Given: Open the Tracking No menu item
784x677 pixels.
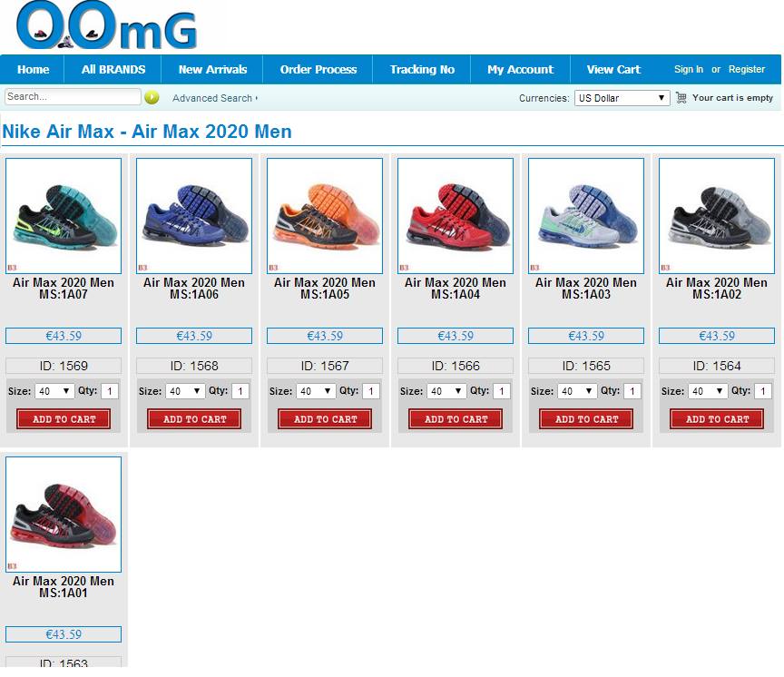Looking at the screenshot, I should click(x=422, y=70).
